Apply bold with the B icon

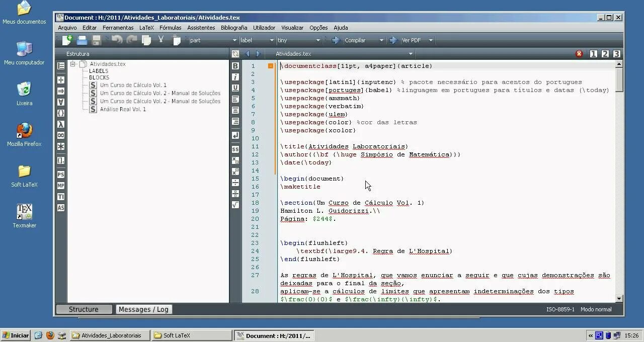(x=235, y=66)
